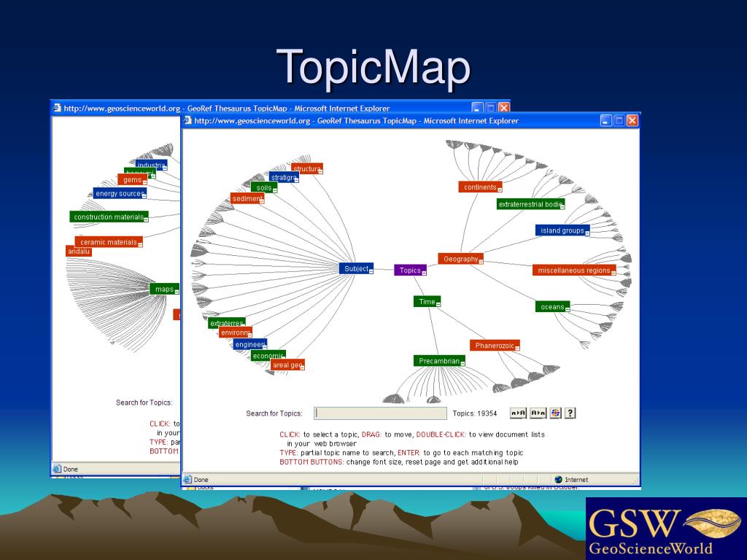Select the extraterres node under Subject
This screenshot has width=747, height=560.
coord(227,323)
